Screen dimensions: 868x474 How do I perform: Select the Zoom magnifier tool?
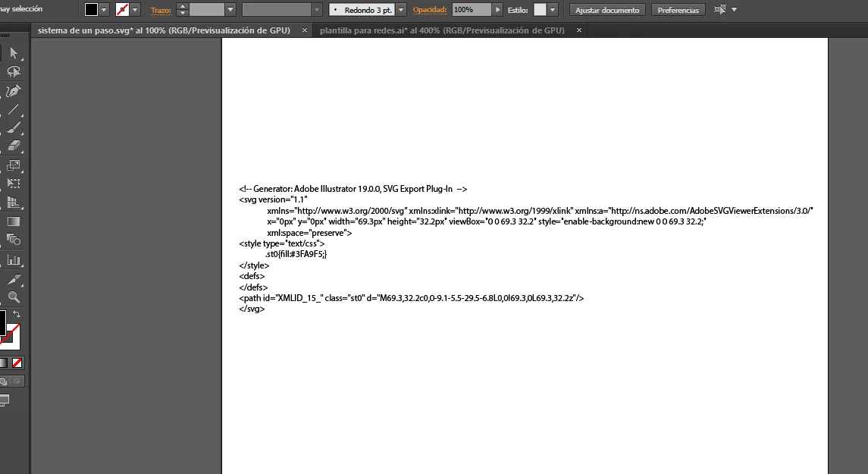pyautogui.click(x=14, y=297)
